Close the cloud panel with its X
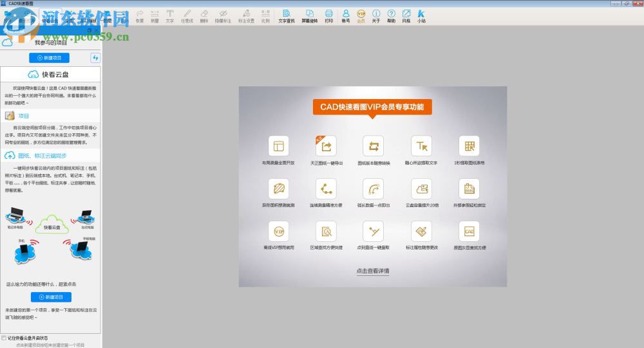This screenshot has height=348, width=644. [x=97, y=30]
